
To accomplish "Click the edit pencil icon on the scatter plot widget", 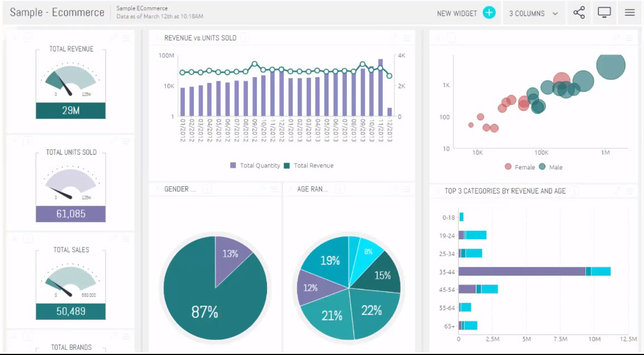I will coord(616,37).
